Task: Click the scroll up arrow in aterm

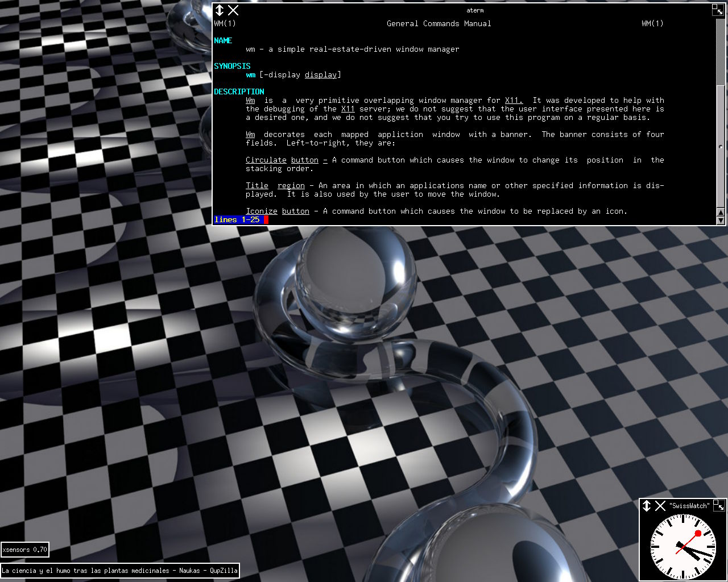Action: 721,213
